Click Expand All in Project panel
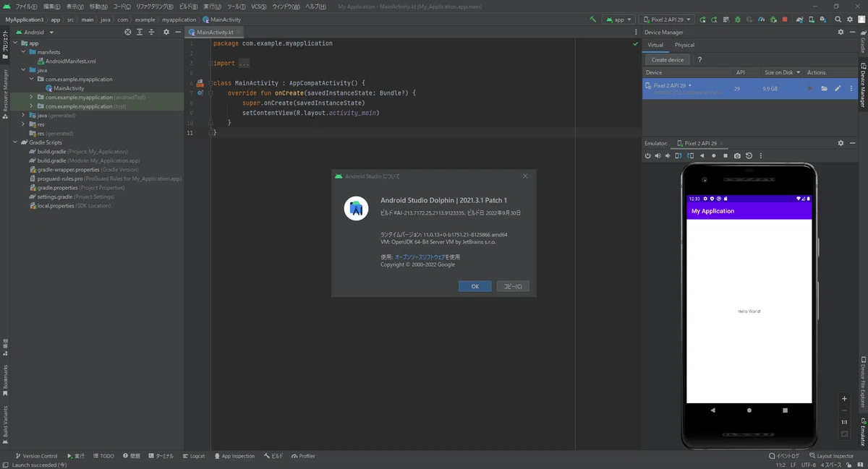This screenshot has width=868, height=469. click(140, 32)
